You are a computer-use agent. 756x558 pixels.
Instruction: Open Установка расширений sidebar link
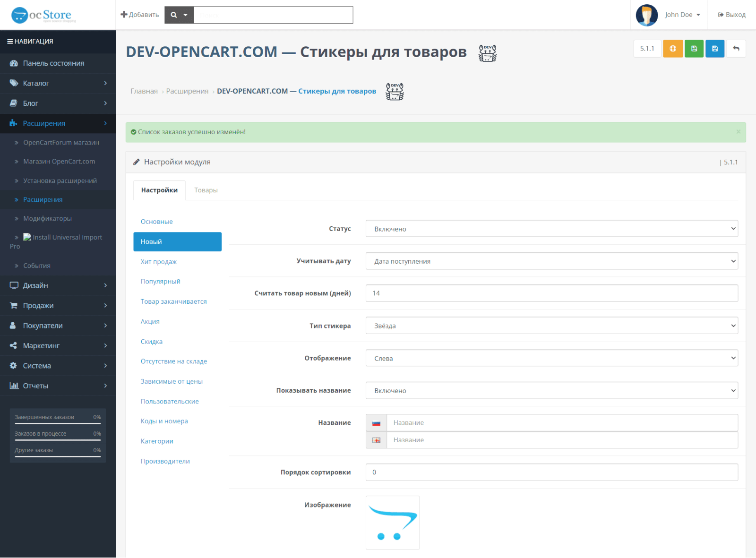(58, 180)
